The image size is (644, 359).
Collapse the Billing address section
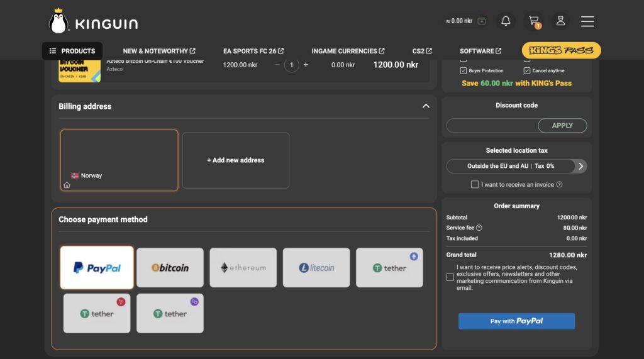click(426, 106)
